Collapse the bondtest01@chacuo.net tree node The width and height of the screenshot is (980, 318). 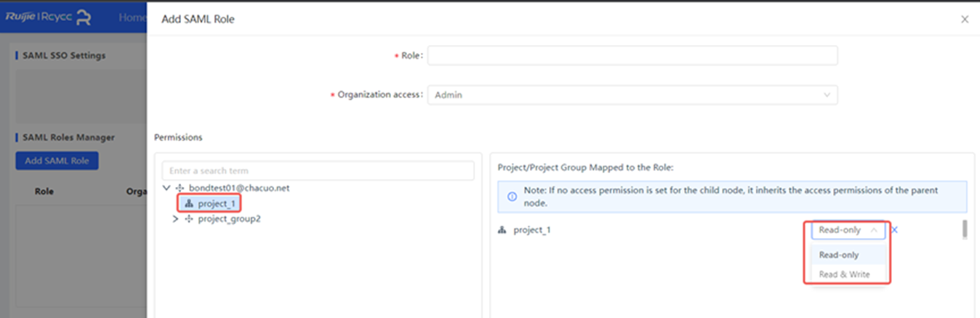pos(167,188)
